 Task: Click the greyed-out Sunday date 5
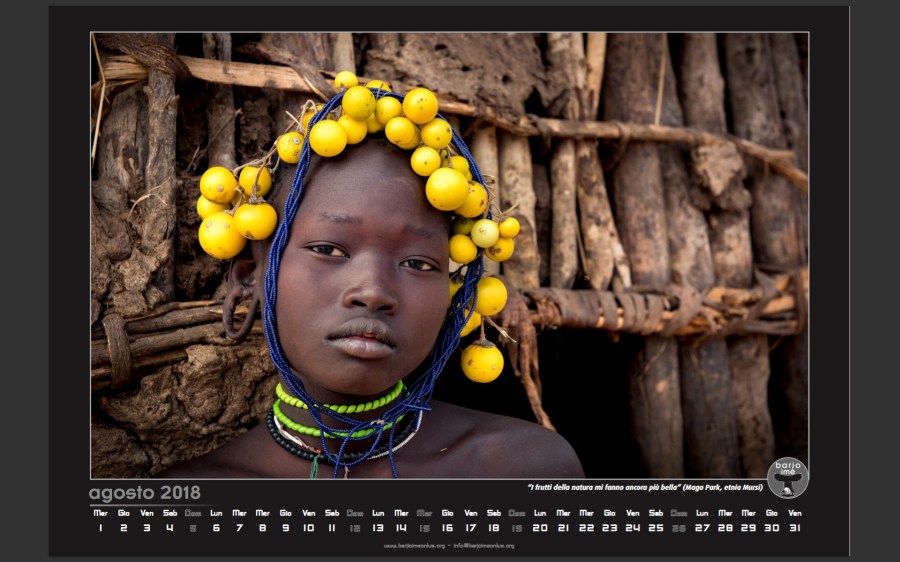pyautogui.click(x=193, y=527)
